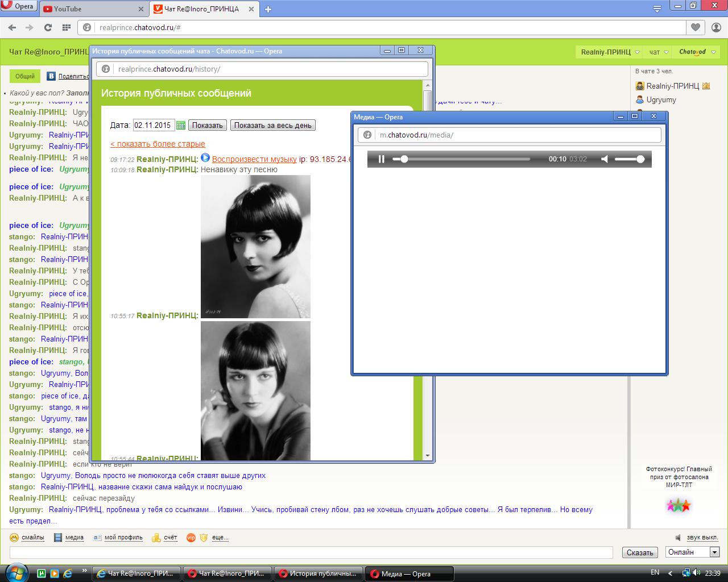Open the 'смайлы' smileys panel

pos(32,537)
